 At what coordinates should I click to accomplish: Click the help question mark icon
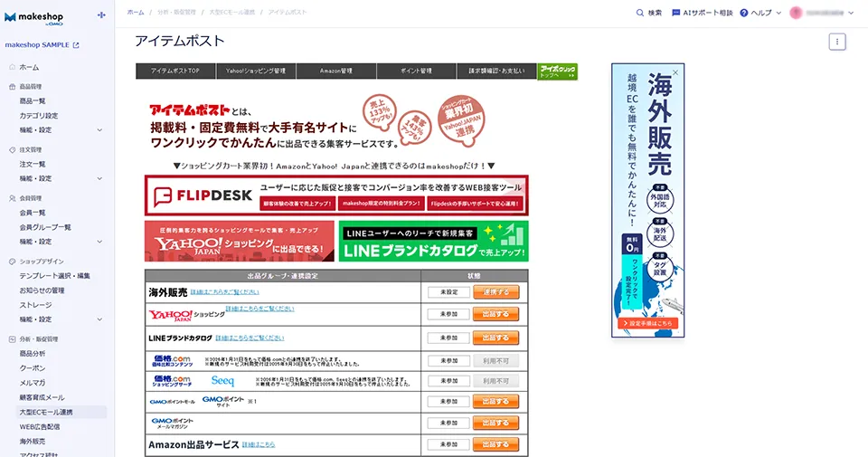coord(744,14)
